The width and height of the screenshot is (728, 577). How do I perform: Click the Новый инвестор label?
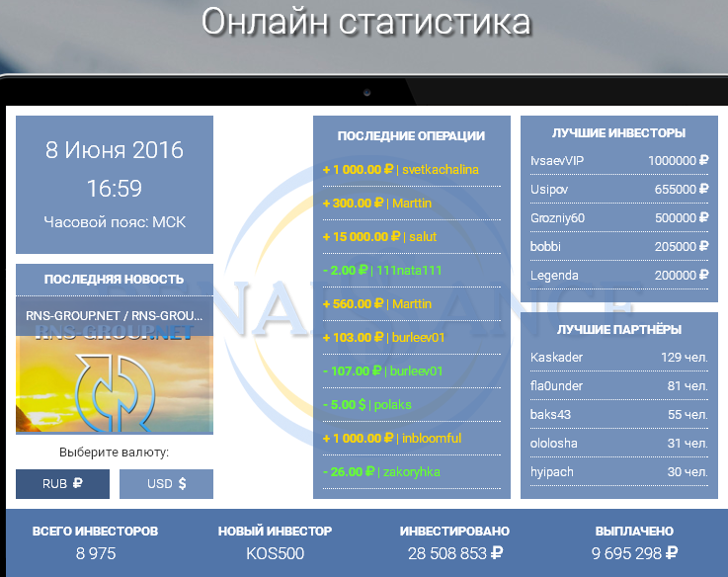[275, 531]
